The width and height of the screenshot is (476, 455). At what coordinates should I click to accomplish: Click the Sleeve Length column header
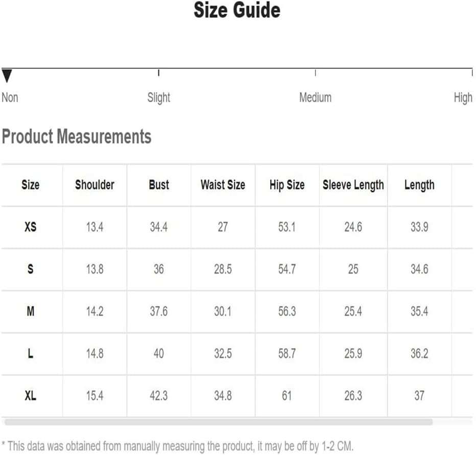(353, 185)
